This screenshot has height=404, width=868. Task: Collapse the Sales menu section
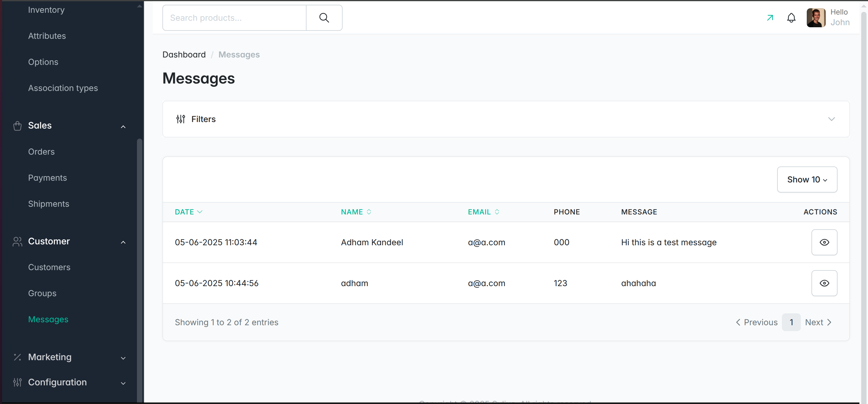click(123, 126)
